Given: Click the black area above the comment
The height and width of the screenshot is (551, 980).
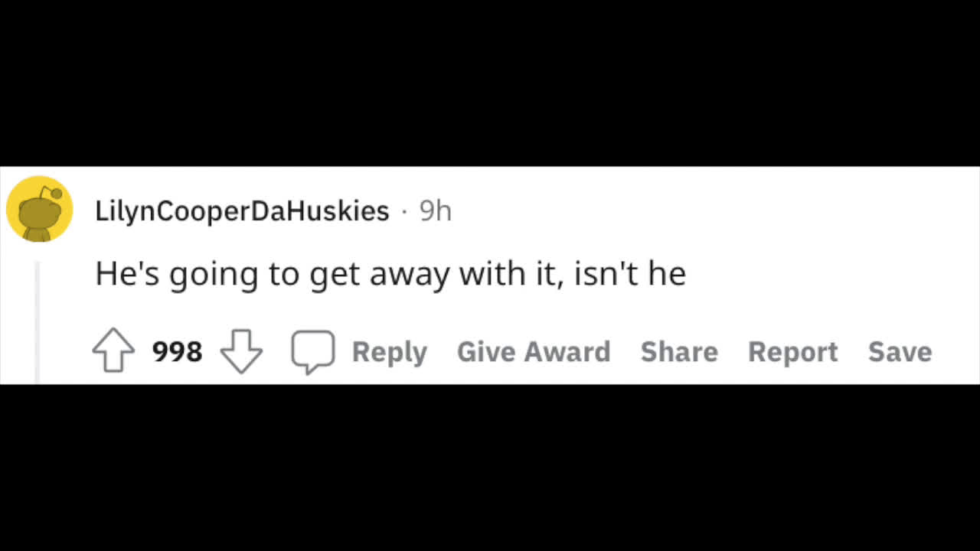Looking at the screenshot, I should point(490,83).
